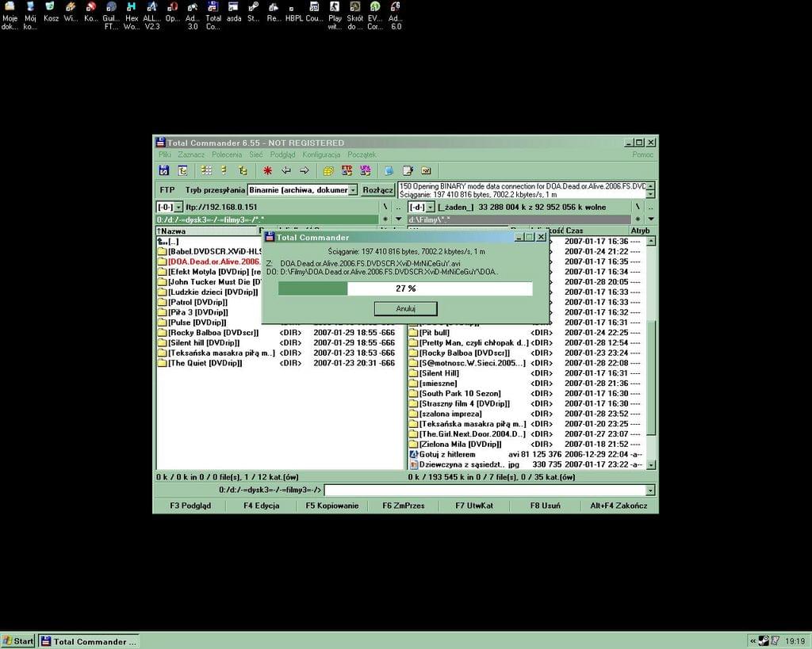Open Moje dokumenty desktop icon
812x649 pixels.
10,16
